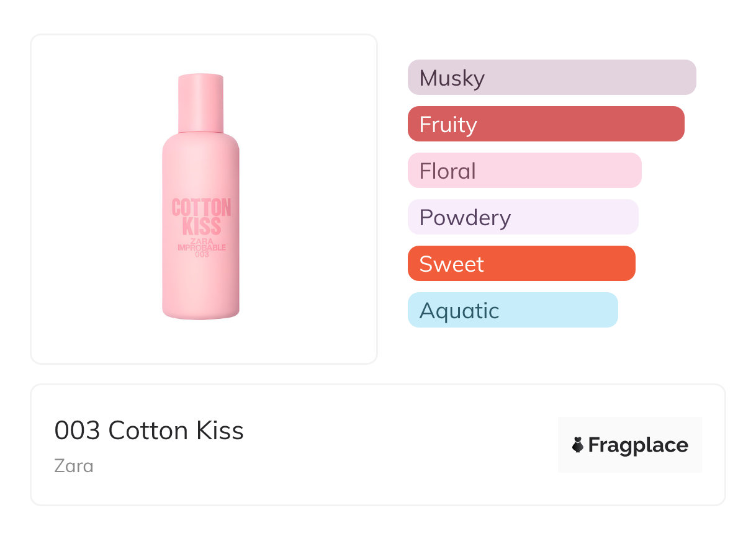
Task: Click IMPROBABLE printed on the bottle
Action: 201,248
